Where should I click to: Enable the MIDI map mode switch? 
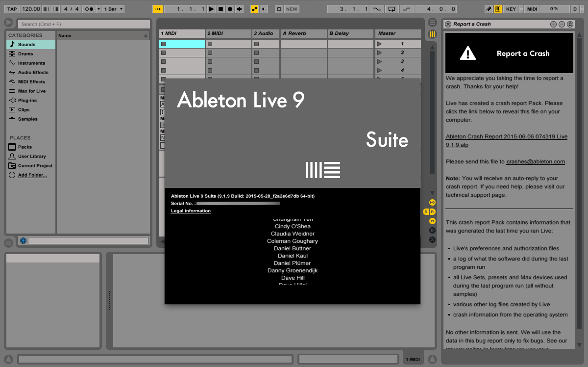pyautogui.click(x=532, y=9)
